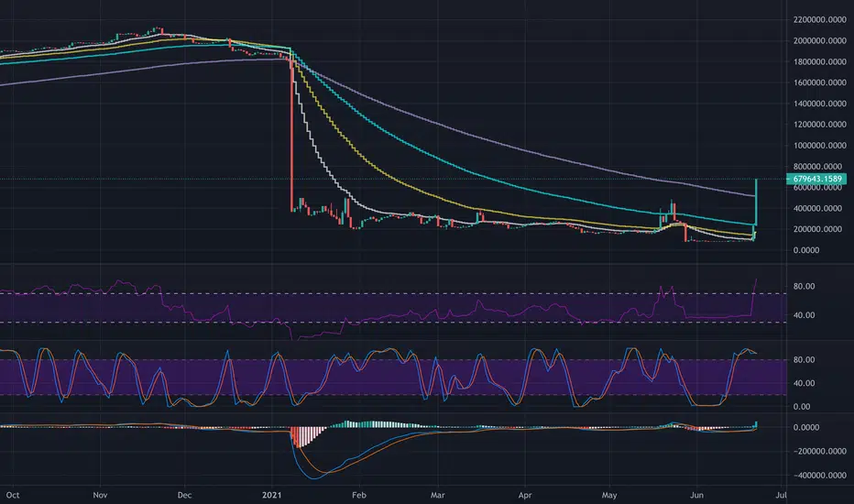This screenshot has width=854, height=504.
Task: Click the tall green candle at latest price spike
Action: 756,202
